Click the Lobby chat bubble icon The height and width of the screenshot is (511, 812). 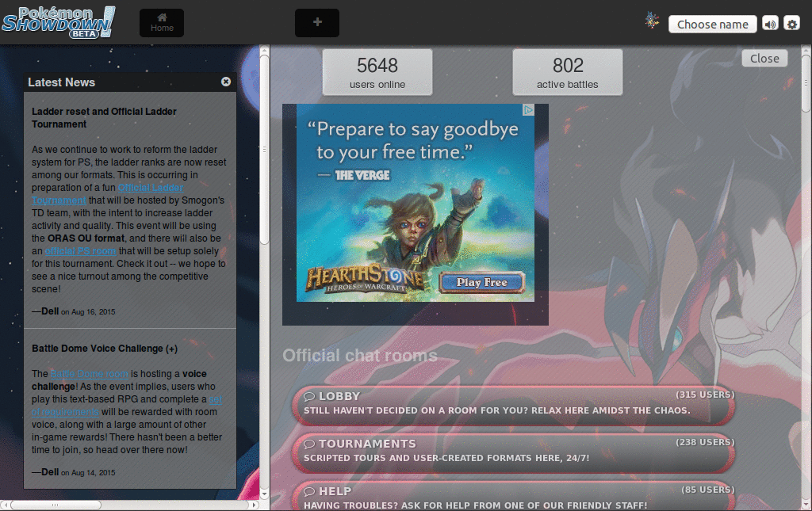coord(309,397)
